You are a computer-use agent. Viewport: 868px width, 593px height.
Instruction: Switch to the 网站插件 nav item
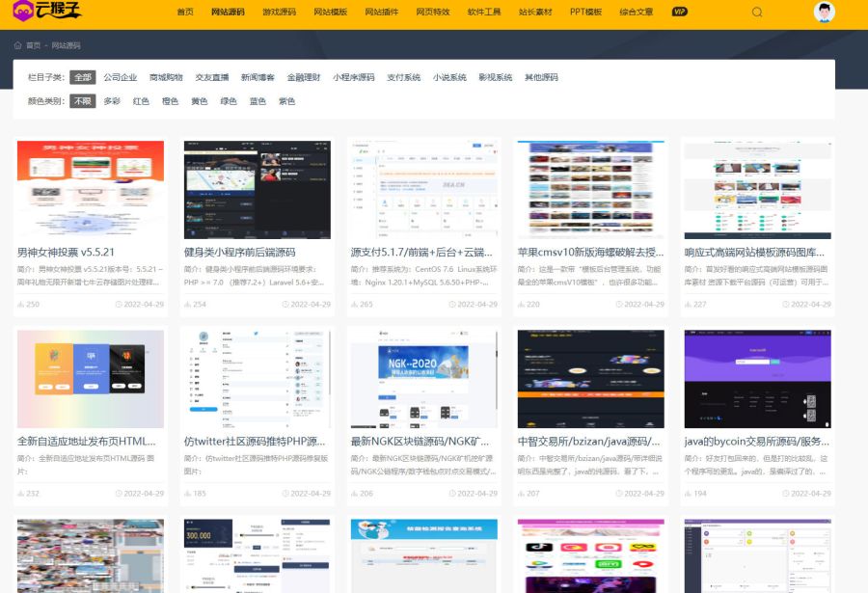click(x=382, y=13)
